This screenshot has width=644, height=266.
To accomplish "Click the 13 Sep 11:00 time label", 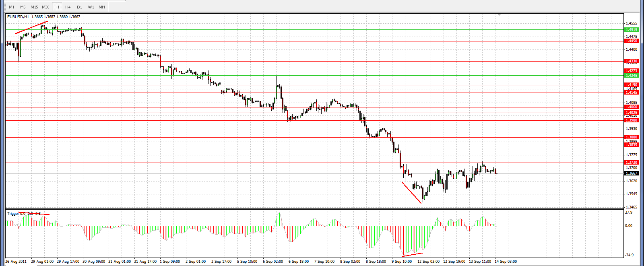I will pyautogui.click(x=480, y=262).
